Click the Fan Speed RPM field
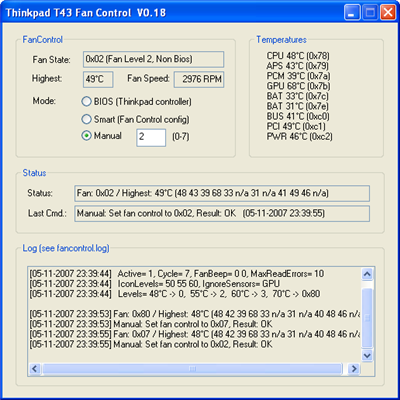Viewport: 400px width, 400px height. coord(199,79)
